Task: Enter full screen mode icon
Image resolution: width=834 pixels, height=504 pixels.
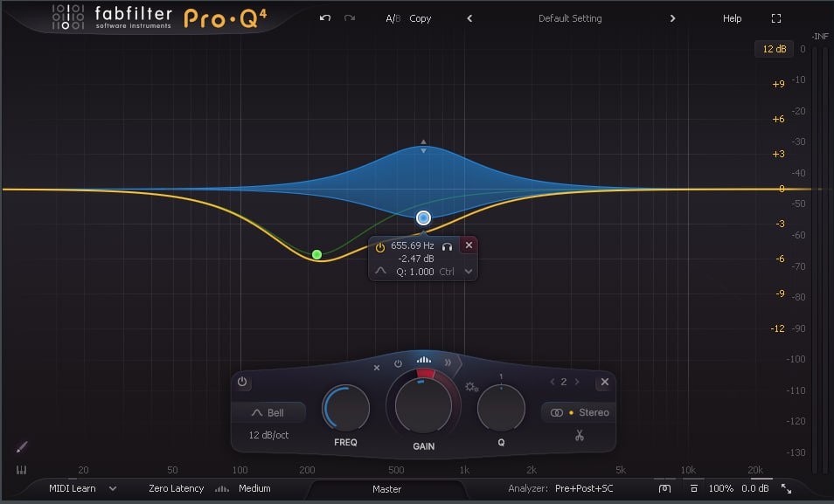Action: [776, 18]
